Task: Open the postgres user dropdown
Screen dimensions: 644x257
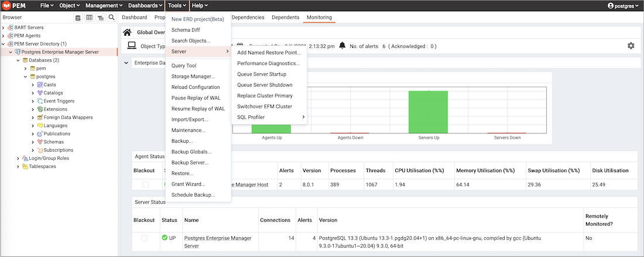Action: [624, 6]
